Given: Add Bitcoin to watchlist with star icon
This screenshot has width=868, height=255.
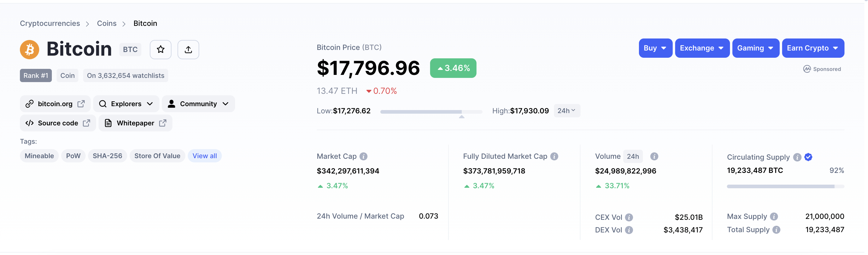Looking at the screenshot, I should click(x=160, y=49).
